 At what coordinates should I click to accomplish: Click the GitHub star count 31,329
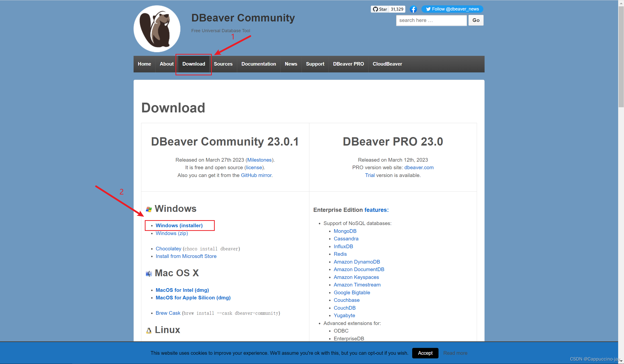point(397,9)
